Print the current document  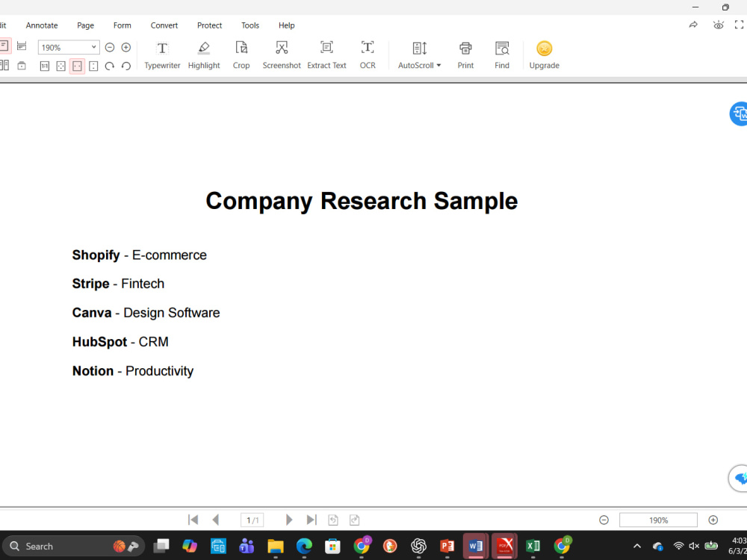point(465,55)
